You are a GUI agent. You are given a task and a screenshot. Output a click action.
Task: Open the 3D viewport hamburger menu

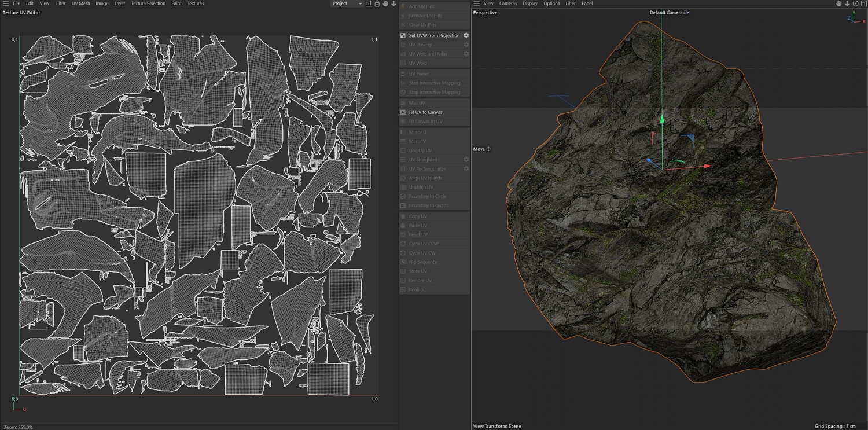476,3
